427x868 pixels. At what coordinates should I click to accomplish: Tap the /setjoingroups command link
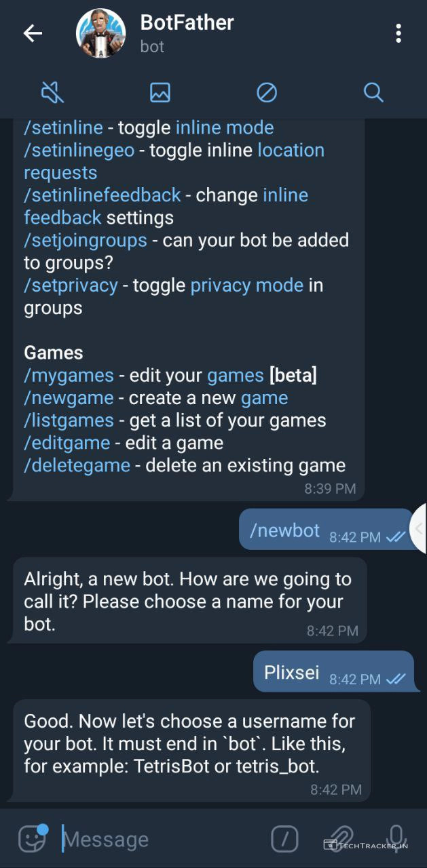[x=86, y=240]
